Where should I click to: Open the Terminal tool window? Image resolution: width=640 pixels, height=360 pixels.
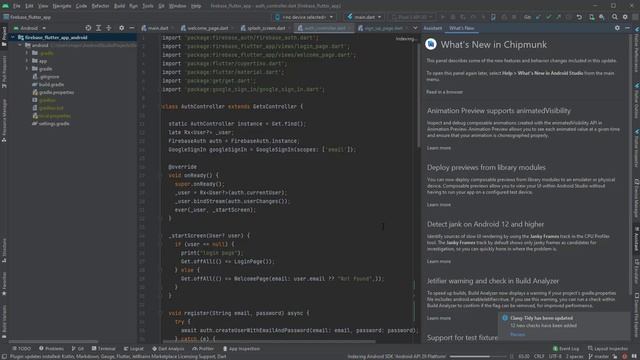point(104,349)
